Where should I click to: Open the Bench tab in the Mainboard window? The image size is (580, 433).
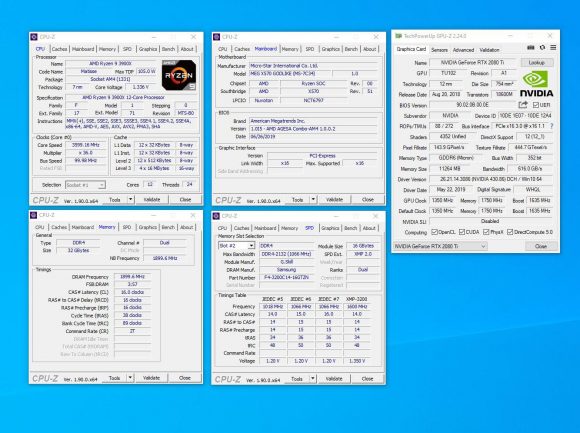351,49
